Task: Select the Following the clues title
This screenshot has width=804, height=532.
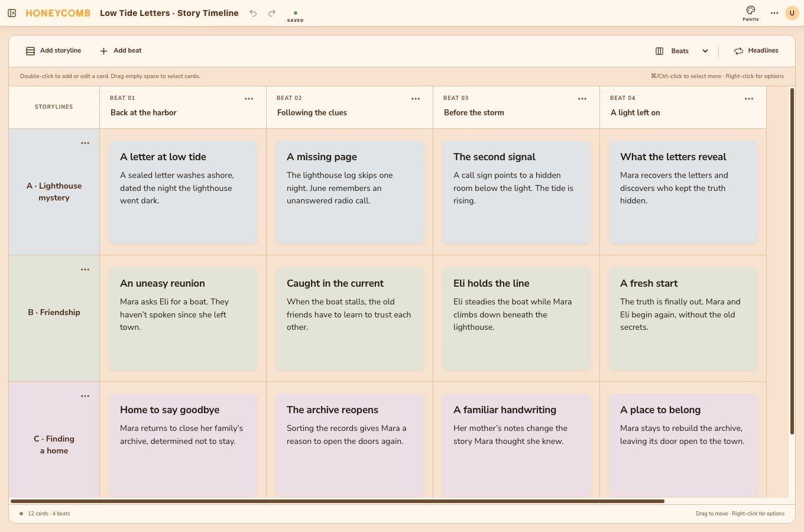Action: coord(312,113)
